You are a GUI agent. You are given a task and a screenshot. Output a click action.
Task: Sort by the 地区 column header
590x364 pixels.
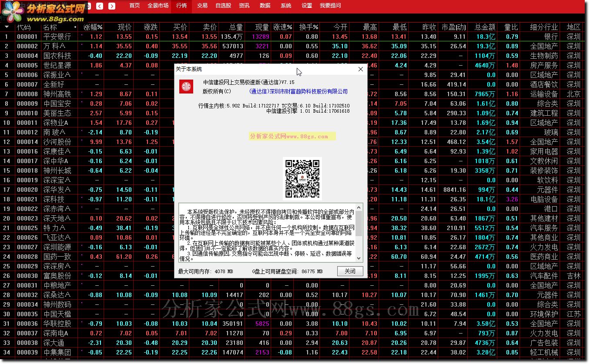point(573,27)
